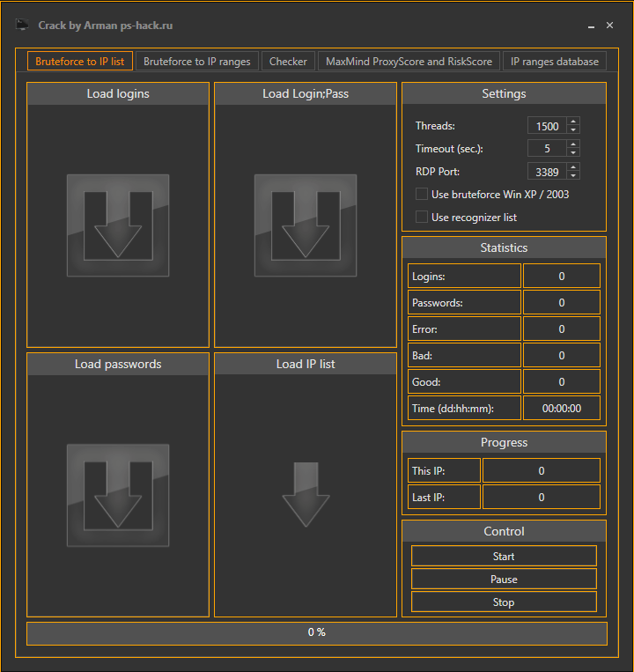Decrease Threads value with the down arrow
The width and height of the screenshot is (634, 672).
pos(573,130)
